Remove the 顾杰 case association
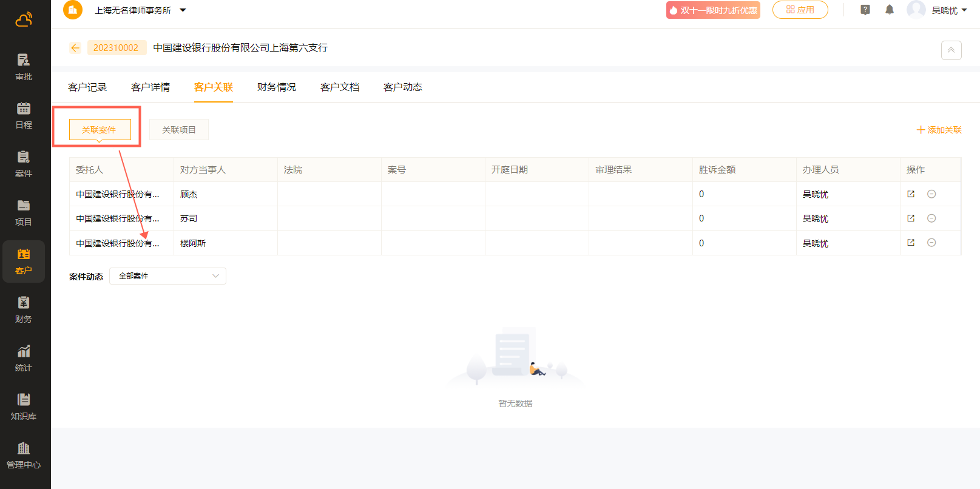 [x=931, y=194]
